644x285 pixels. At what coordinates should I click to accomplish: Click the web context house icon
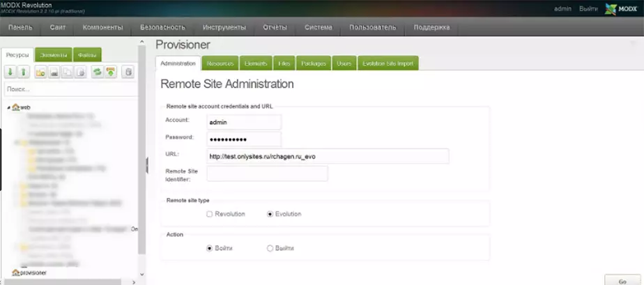(x=15, y=107)
